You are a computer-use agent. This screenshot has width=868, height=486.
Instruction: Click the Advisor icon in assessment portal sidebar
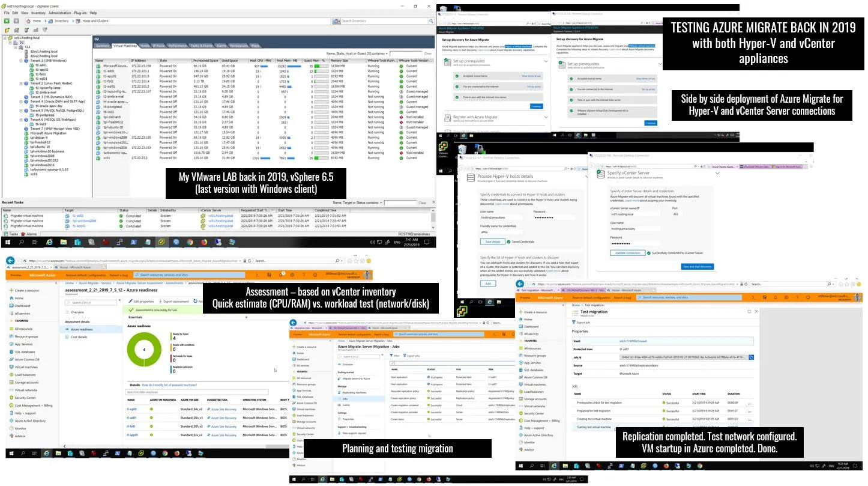point(11,436)
